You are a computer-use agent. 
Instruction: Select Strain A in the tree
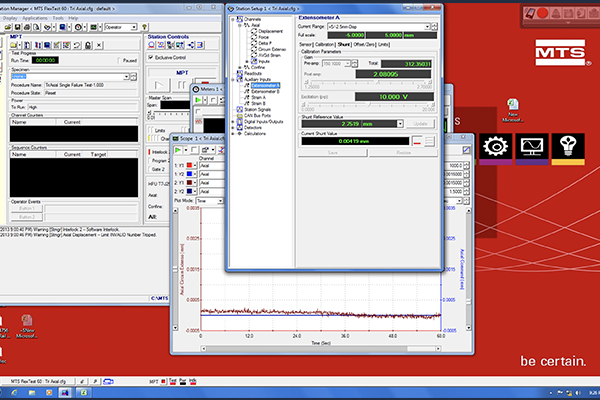tap(258, 97)
